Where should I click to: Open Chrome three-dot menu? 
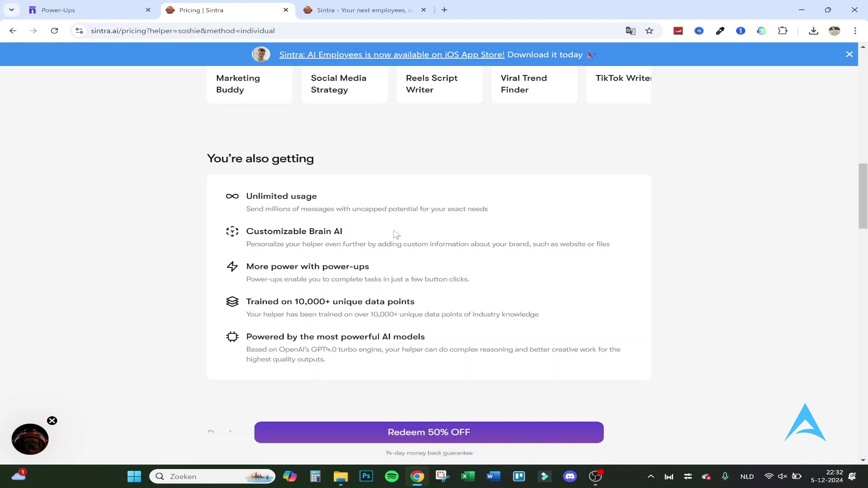855,31
